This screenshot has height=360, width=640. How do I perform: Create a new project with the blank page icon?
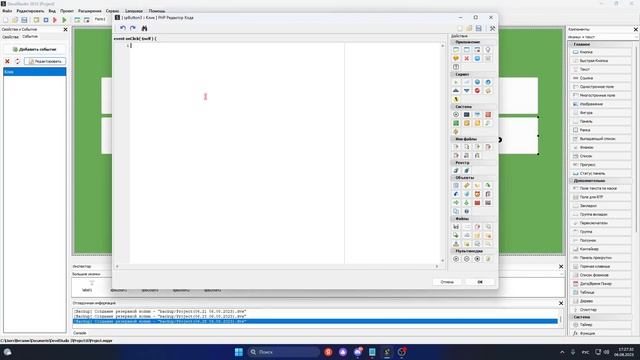6,20
